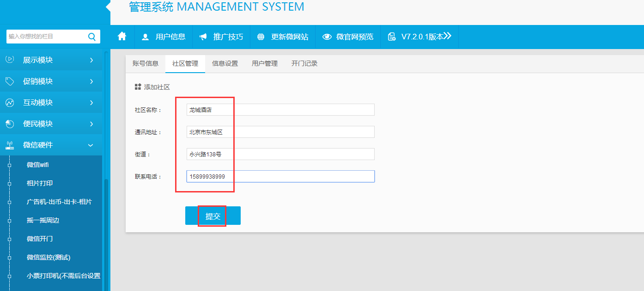Click the search magnifier icon

tap(91, 37)
